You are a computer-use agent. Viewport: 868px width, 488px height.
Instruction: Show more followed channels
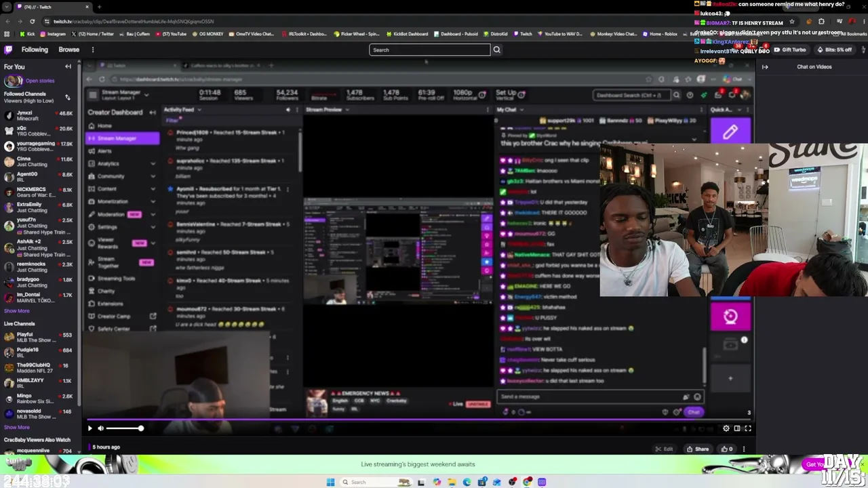(17, 311)
